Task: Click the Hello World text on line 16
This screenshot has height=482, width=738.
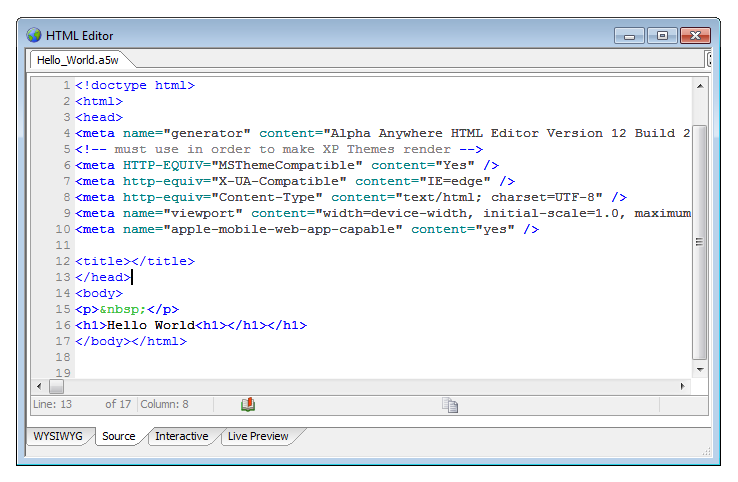Action: 151,325
